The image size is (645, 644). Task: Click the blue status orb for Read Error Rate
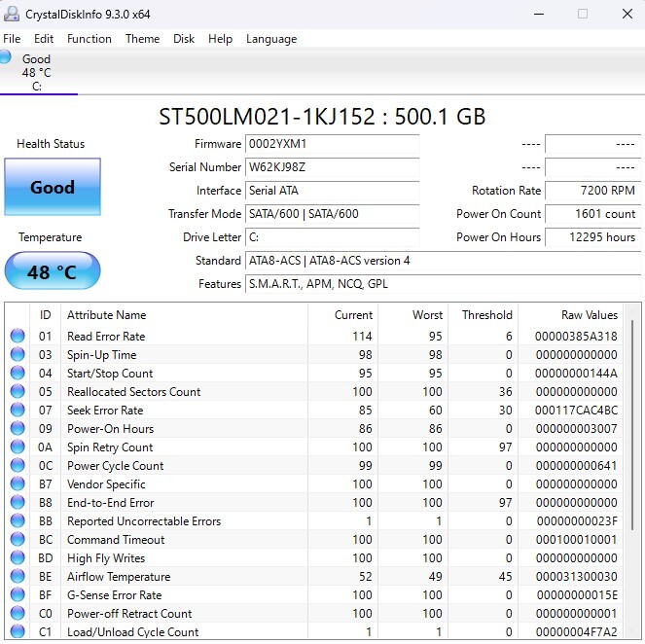18,336
